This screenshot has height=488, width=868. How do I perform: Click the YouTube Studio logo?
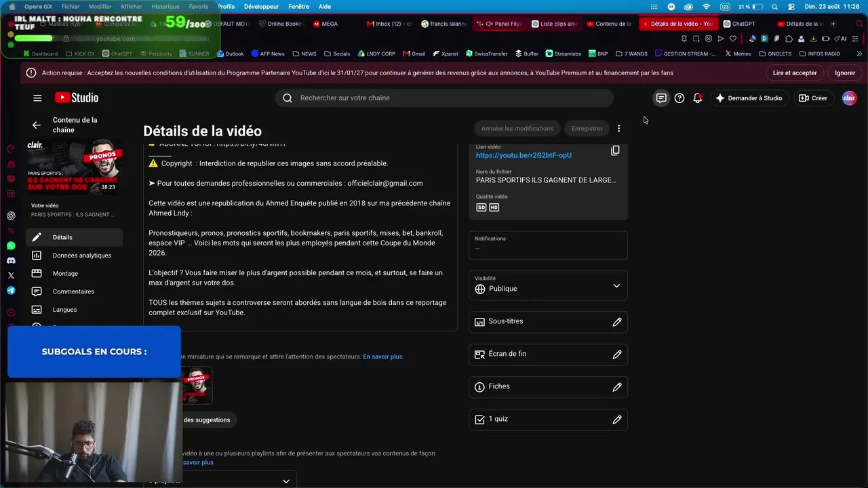click(77, 98)
